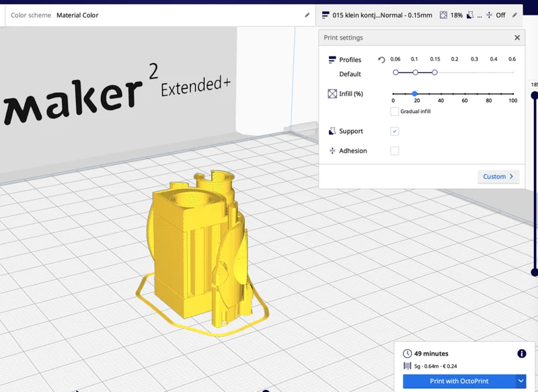This screenshot has height=392, width=538.
Task: Click the Infill percentage slider handle
Action: 414,93
